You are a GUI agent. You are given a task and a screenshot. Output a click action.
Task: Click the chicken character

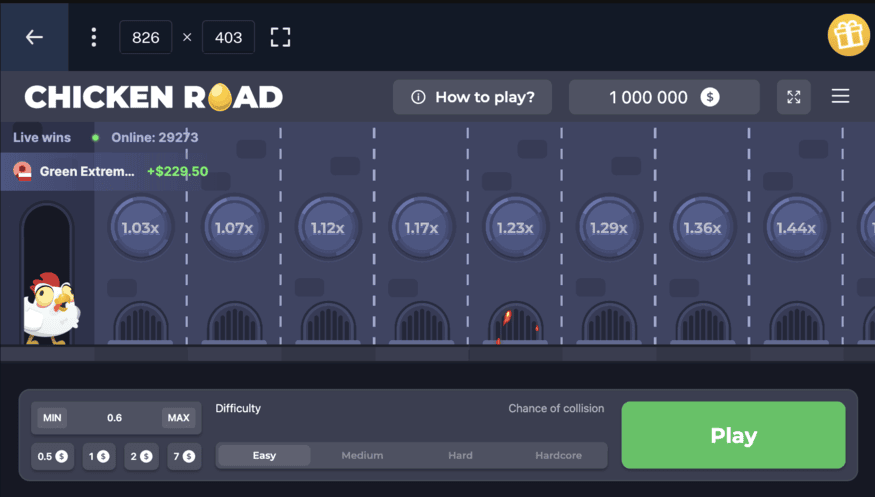coord(51,308)
